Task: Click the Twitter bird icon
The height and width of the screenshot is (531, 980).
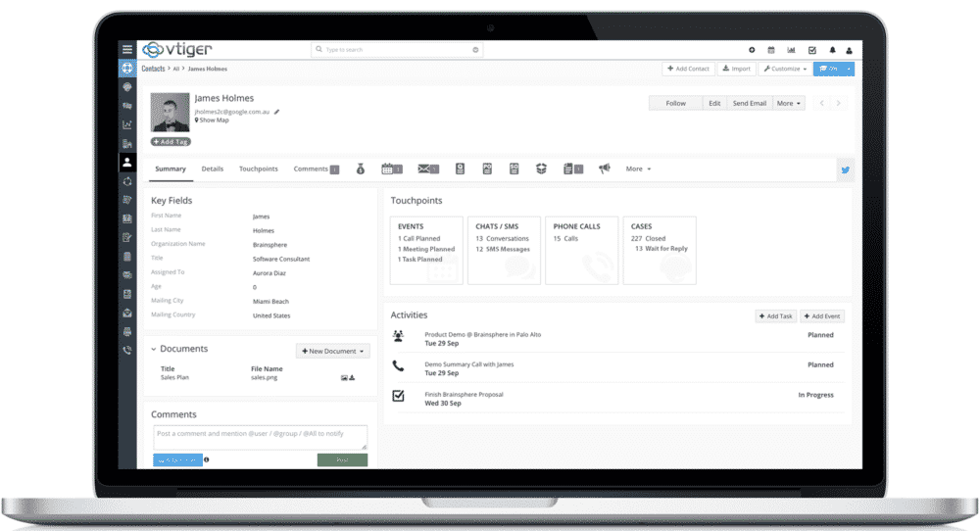Action: [x=845, y=169]
